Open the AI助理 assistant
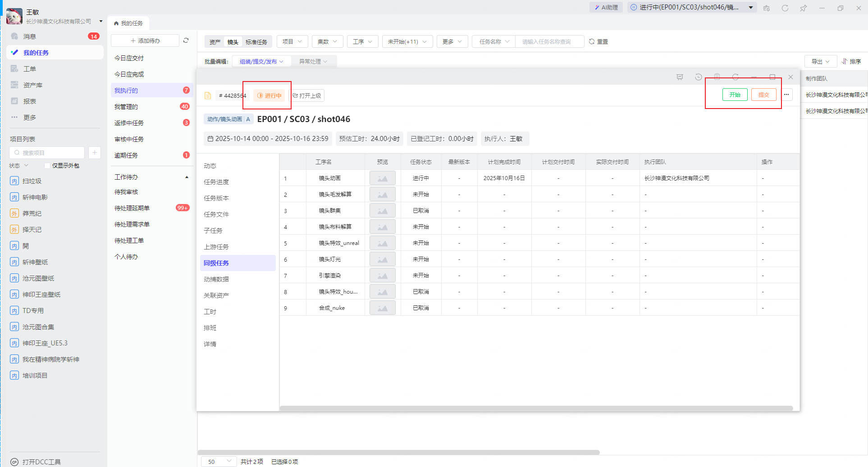Screen dimensions: 868x467 point(606,8)
